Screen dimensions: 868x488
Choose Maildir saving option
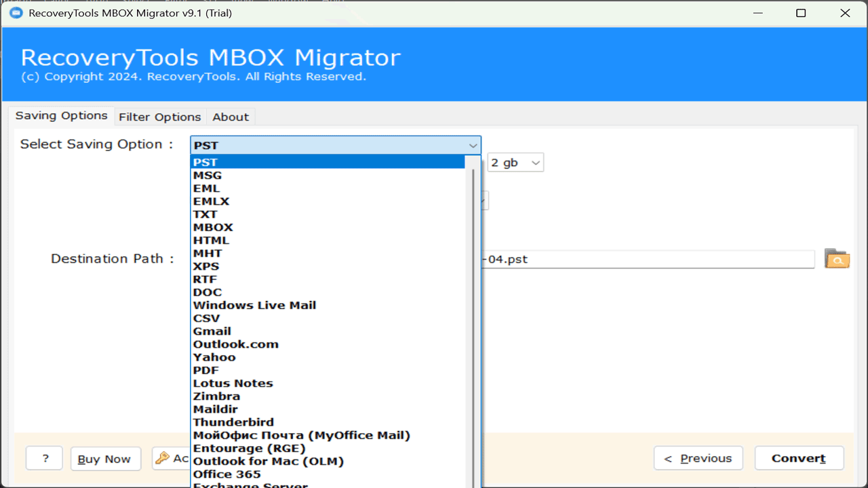pyautogui.click(x=328, y=409)
